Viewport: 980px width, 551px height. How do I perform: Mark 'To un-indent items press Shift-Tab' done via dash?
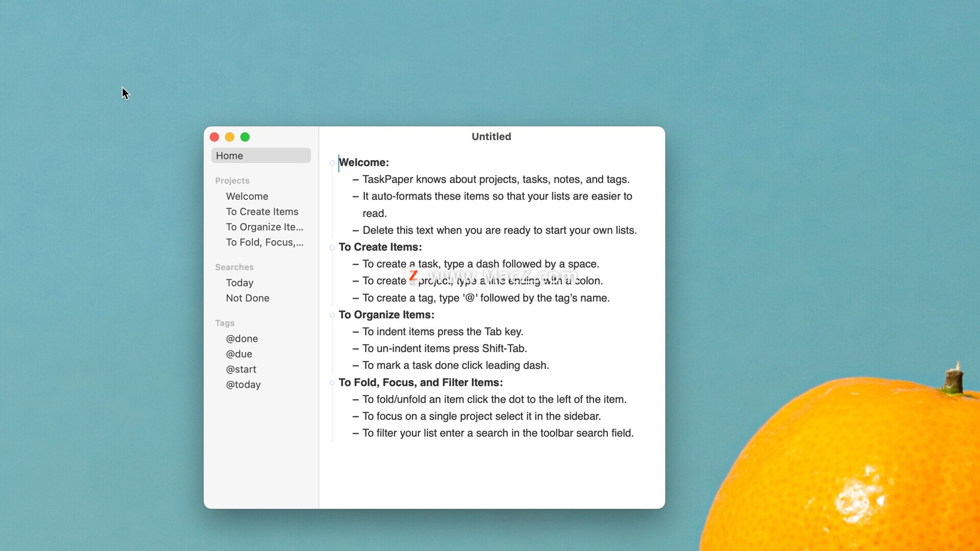[356, 348]
